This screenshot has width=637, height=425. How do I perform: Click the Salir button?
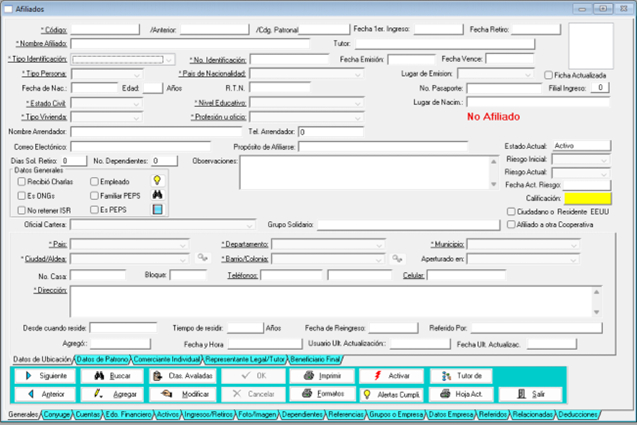click(530, 394)
